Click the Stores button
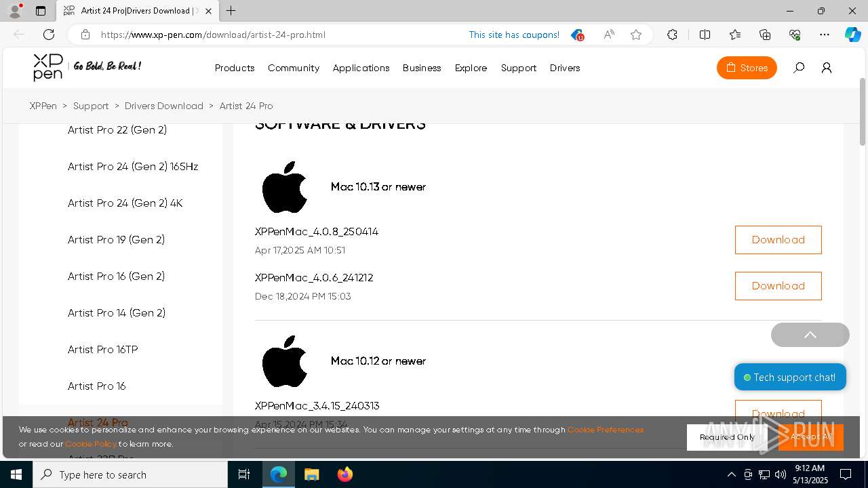 point(747,68)
